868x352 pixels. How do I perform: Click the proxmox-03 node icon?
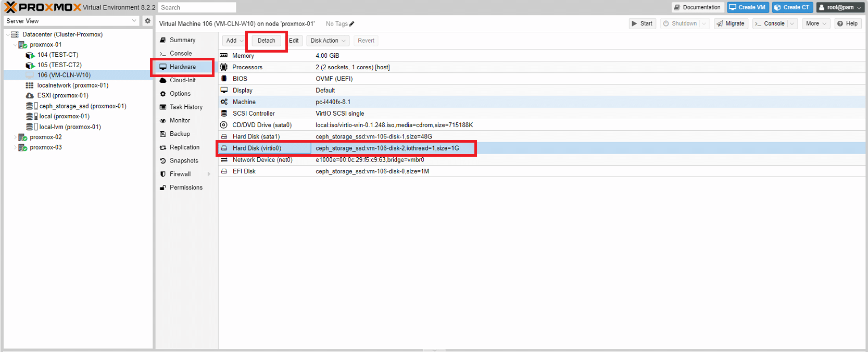pos(23,148)
